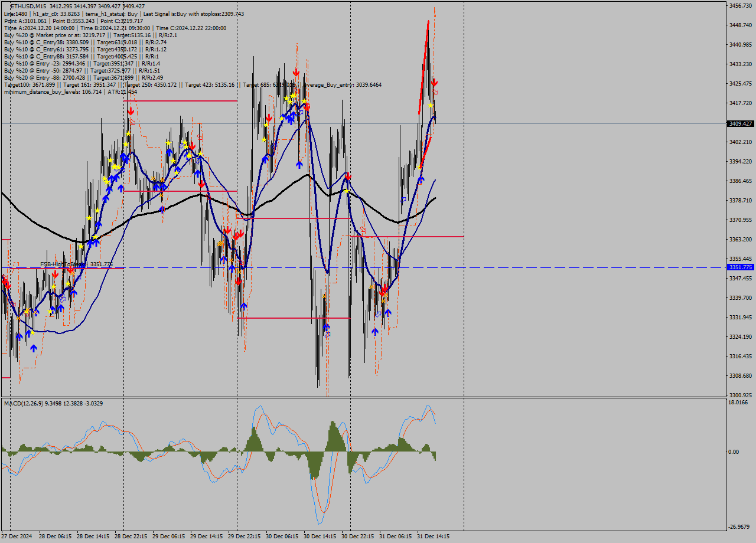Click the blue 3351.775 level price tag
This screenshot has width=756, height=543.
(741, 267)
